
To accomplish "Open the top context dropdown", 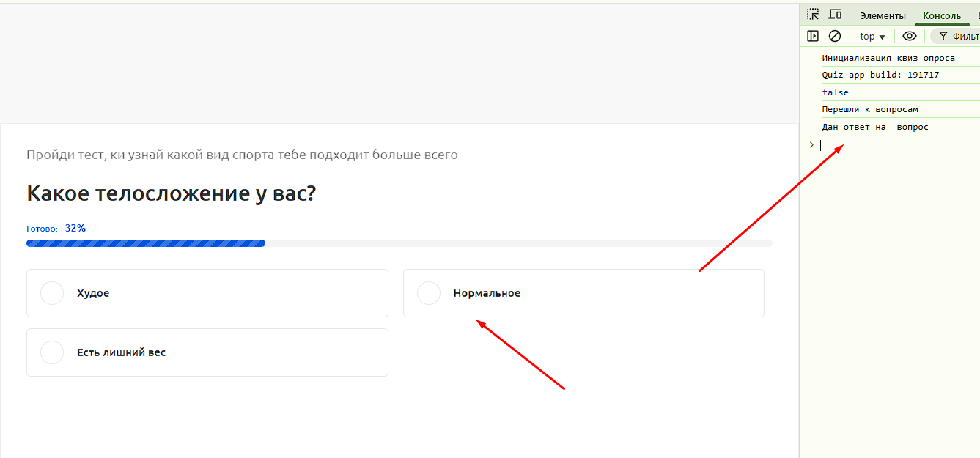I will click(x=872, y=37).
